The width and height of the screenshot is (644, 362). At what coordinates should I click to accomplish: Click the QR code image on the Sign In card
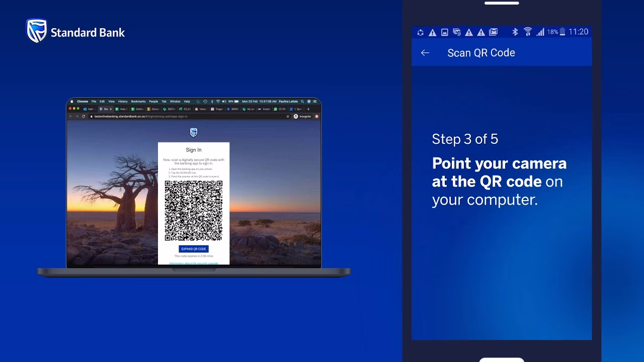coord(194,211)
